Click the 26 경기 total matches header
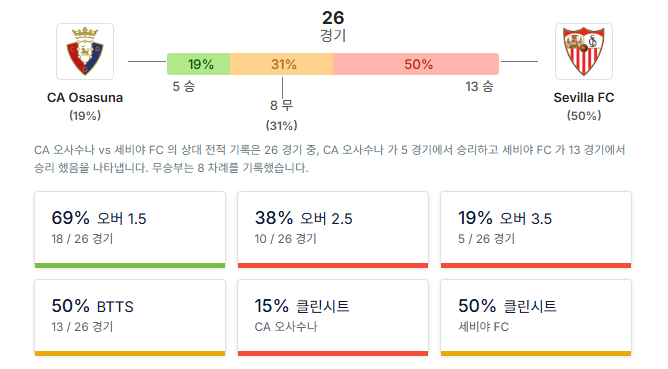 point(333,26)
